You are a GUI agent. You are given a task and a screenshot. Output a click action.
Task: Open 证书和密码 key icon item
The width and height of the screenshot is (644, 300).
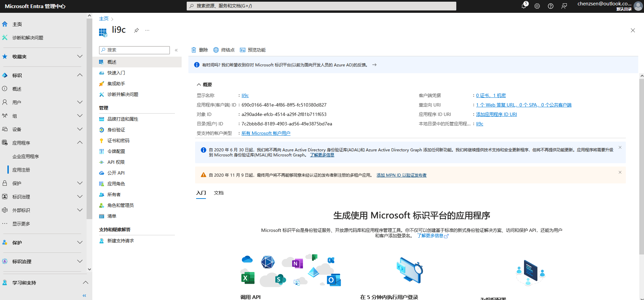101,141
